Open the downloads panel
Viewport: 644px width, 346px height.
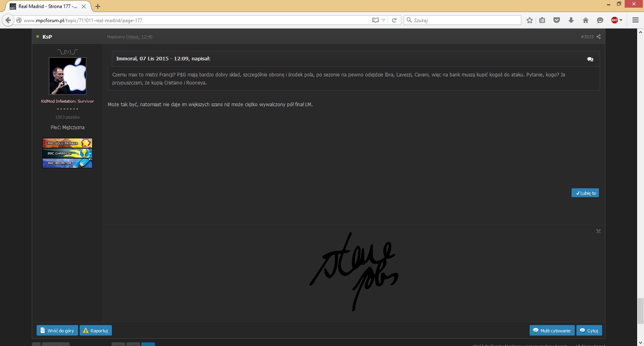click(571, 20)
